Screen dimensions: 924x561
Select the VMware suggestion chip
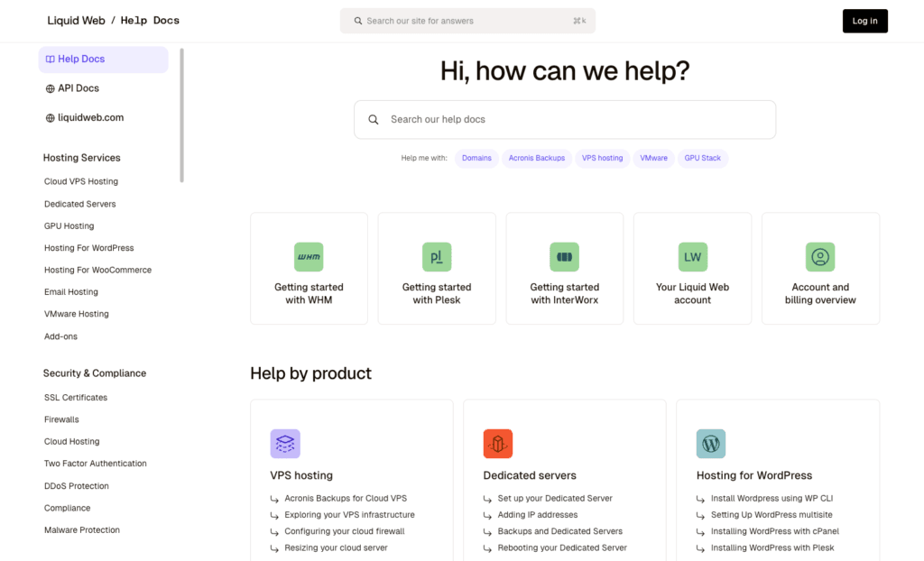coord(653,158)
